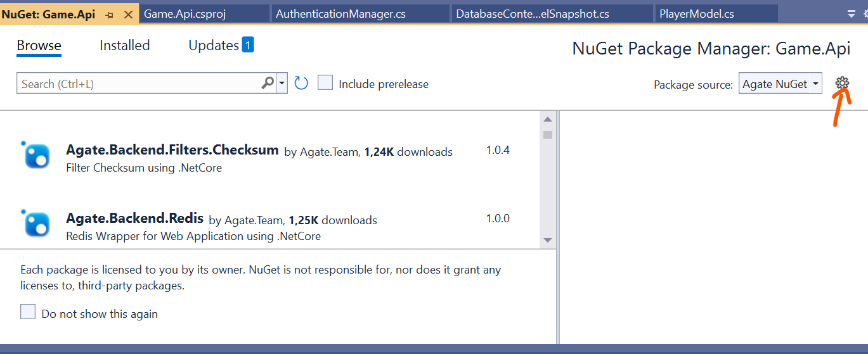
Task: Switch to the Installed tab
Action: (x=125, y=46)
